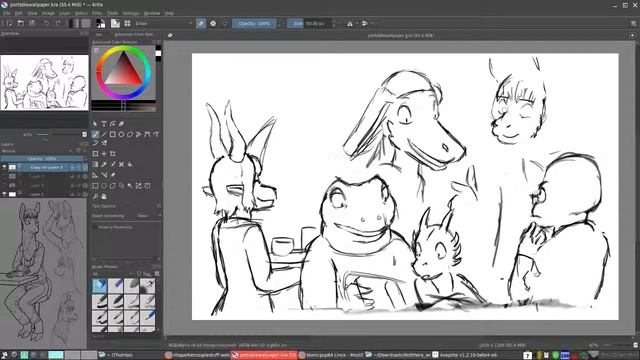Toggle vertical mirror tool
The height and width of the screenshot is (360, 640).
tap(364, 24)
